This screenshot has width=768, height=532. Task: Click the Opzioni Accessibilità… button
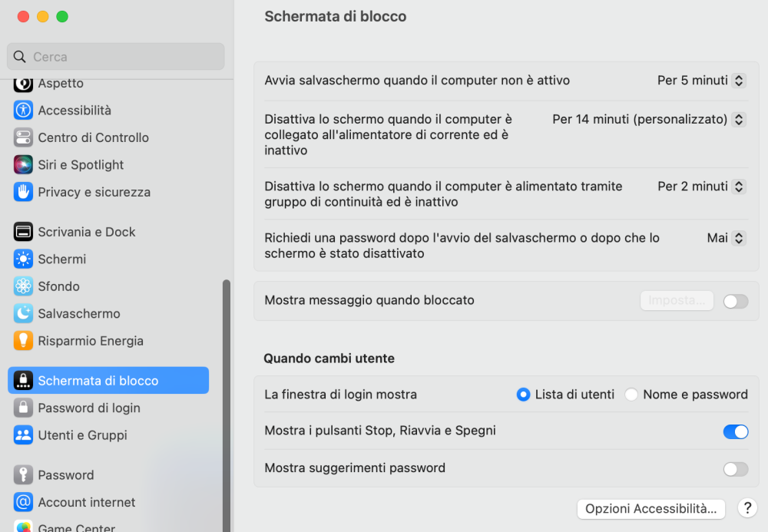[651, 509]
